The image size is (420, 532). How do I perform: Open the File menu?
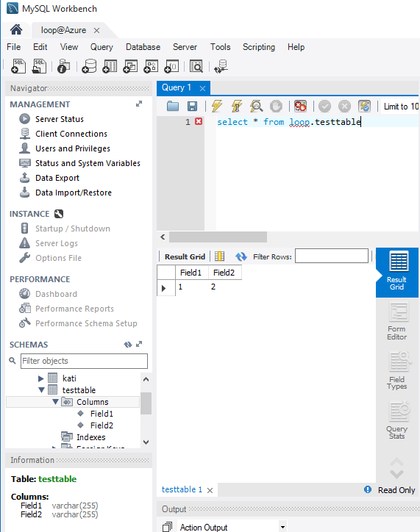point(14,47)
